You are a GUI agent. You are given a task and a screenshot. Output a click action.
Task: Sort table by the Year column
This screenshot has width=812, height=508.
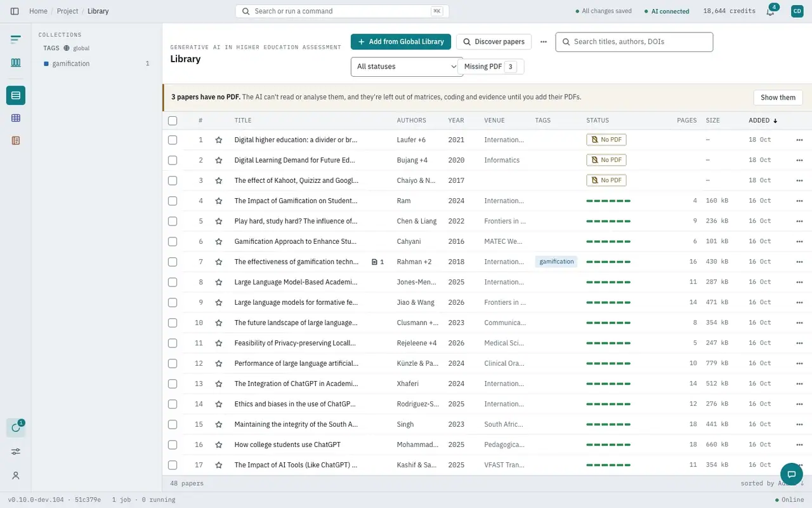coord(456,120)
